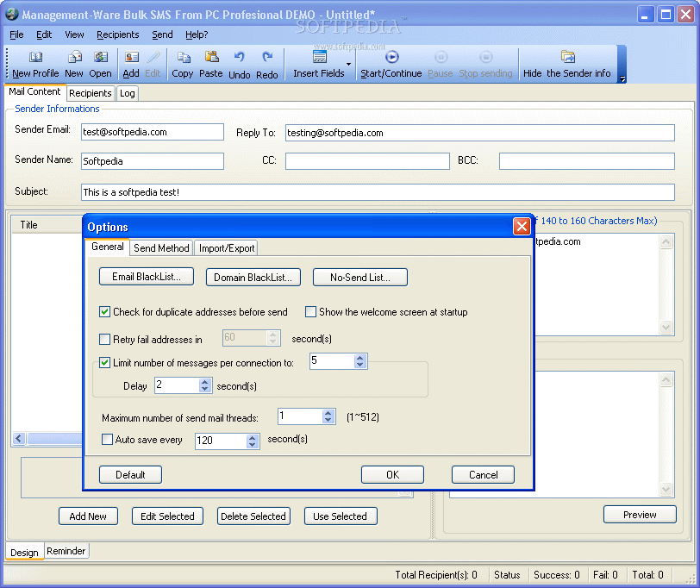Decrease send mail threads spinner
The width and height of the screenshot is (700, 588).
pyautogui.click(x=328, y=420)
